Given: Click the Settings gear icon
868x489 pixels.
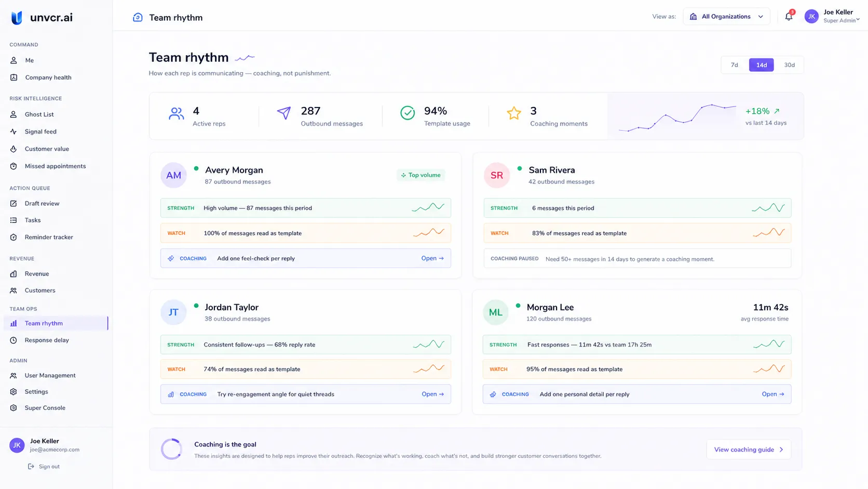Looking at the screenshot, I should click(x=13, y=392).
